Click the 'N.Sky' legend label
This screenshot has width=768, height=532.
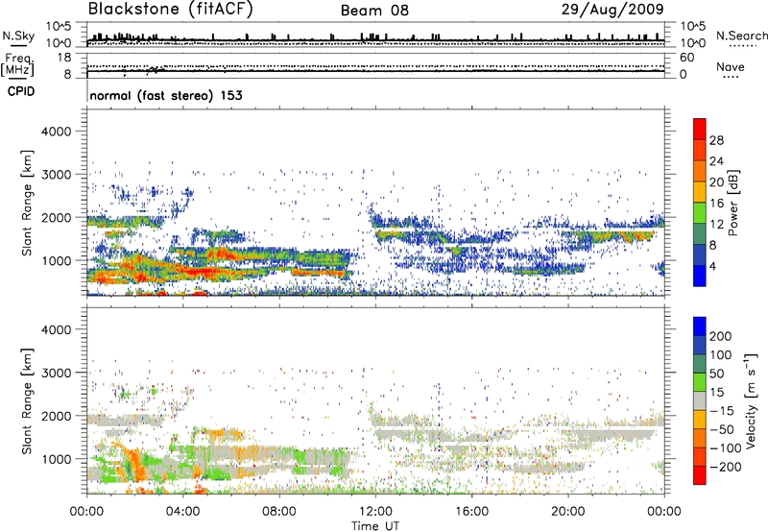tap(18, 36)
